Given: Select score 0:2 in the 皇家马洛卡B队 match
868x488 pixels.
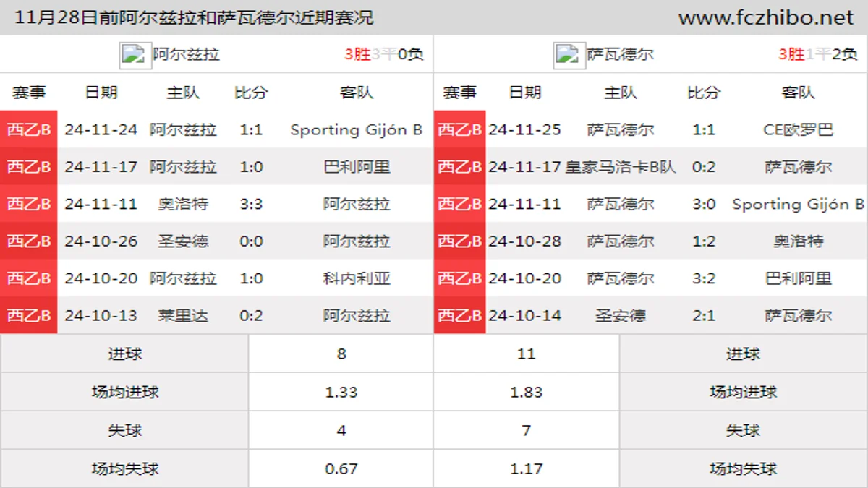Looking at the screenshot, I should (704, 167).
